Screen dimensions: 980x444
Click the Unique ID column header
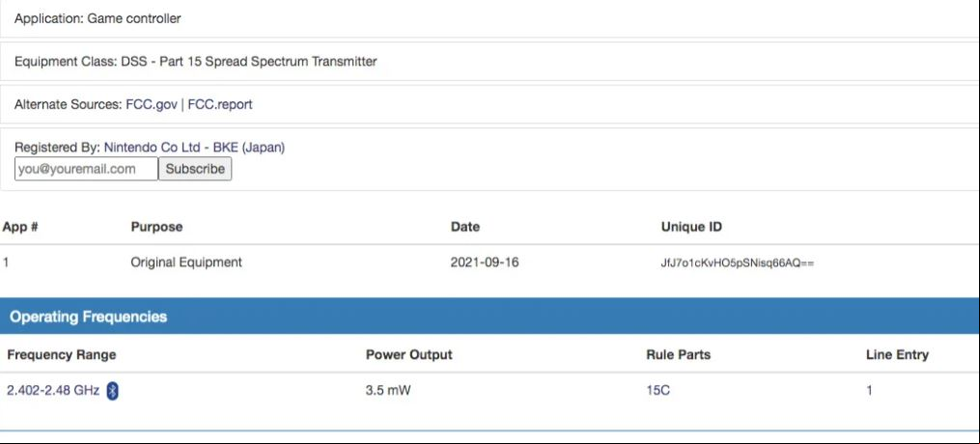pos(691,227)
